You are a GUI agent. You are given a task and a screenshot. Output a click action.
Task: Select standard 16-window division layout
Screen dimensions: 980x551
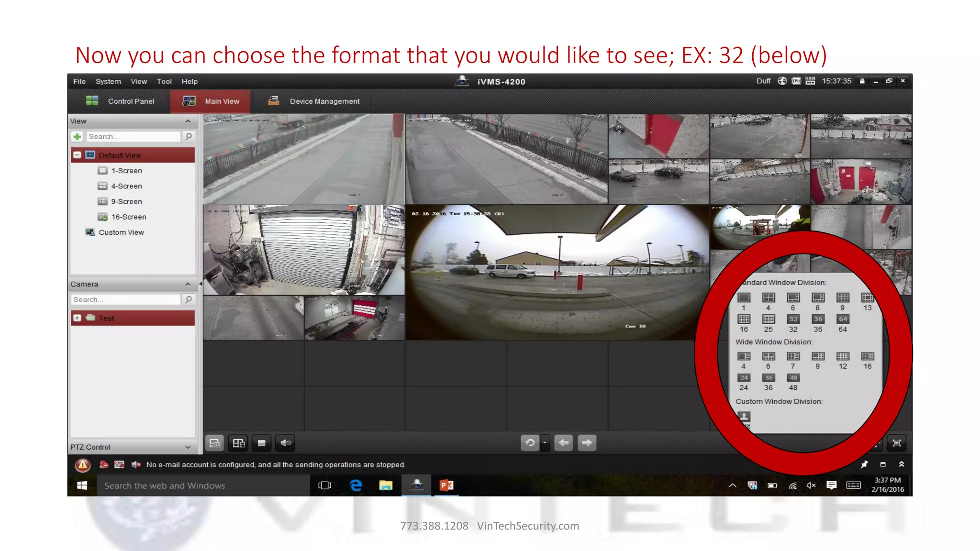coord(744,319)
